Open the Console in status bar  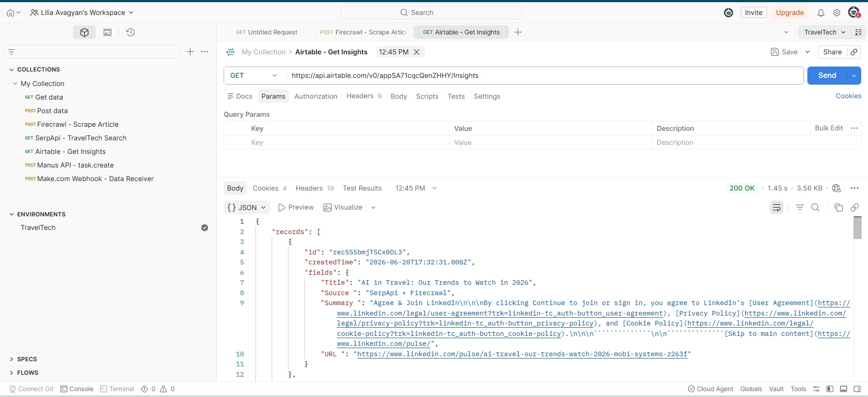[77, 389]
